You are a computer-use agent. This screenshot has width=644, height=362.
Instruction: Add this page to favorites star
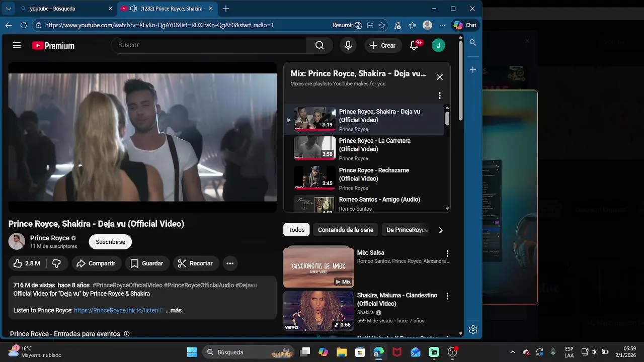point(382,25)
